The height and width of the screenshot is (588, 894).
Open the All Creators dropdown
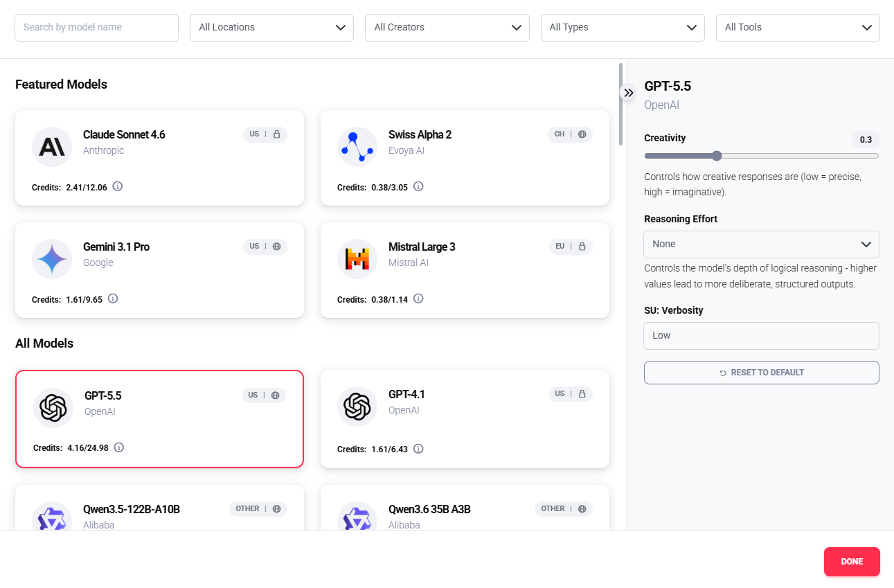447,28
